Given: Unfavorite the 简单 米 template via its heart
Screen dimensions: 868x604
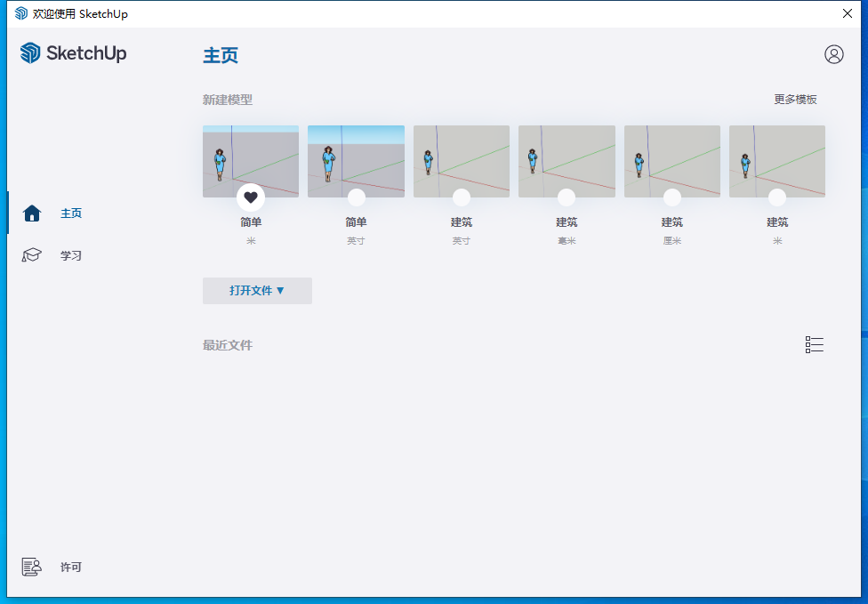Looking at the screenshot, I should (x=251, y=197).
